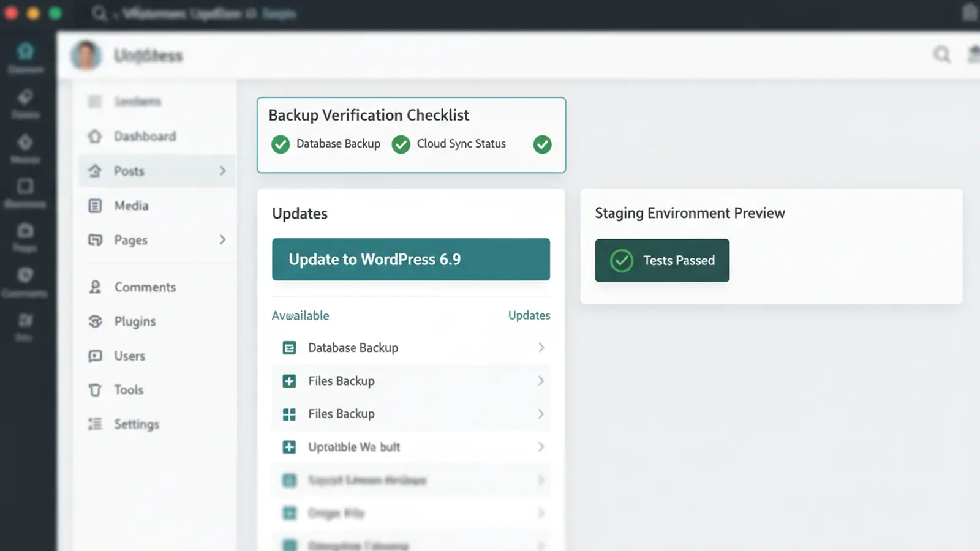Click the Staging Environment Preview heading
This screenshot has height=551, width=980.
click(x=690, y=213)
